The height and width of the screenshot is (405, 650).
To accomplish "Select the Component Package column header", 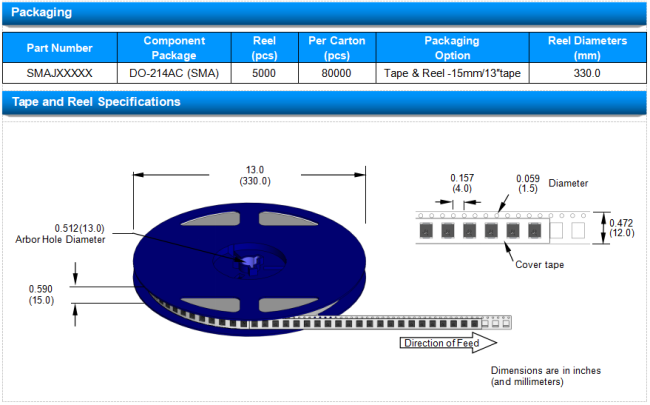I will (175, 48).
